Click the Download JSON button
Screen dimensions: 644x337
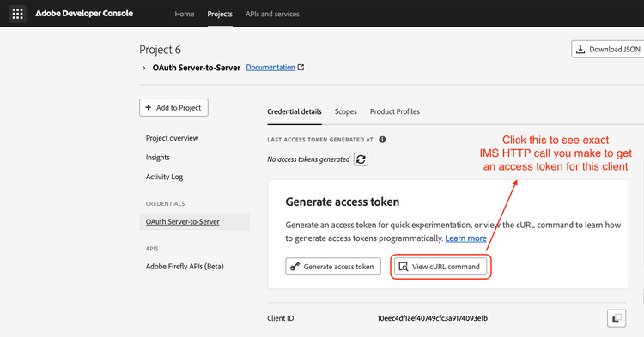609,49
